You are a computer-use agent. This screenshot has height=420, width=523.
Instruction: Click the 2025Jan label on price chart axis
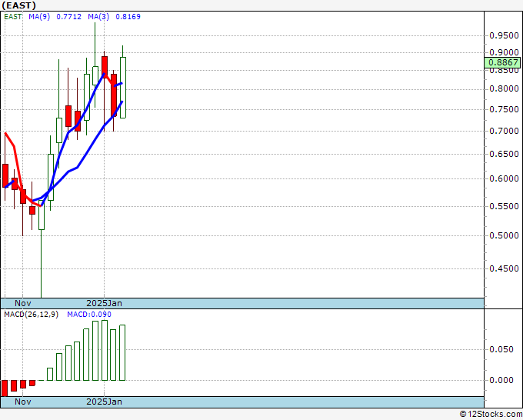104,303
